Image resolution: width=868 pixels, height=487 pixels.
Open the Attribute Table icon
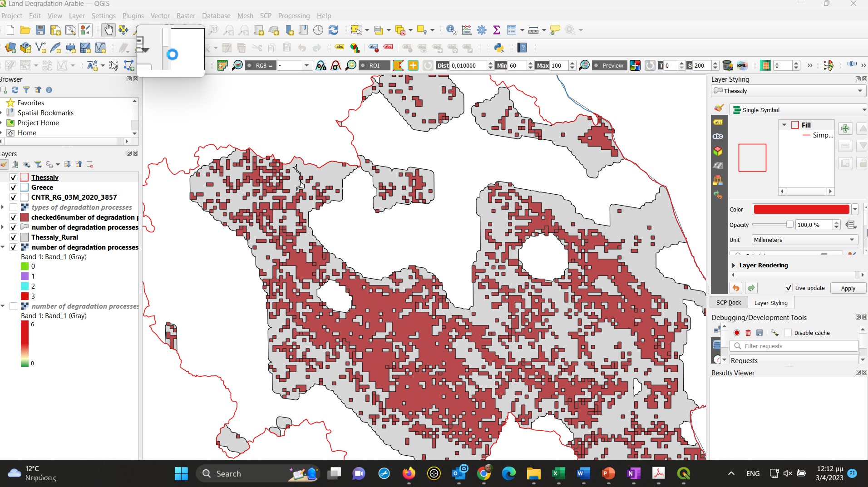point(512,30)
